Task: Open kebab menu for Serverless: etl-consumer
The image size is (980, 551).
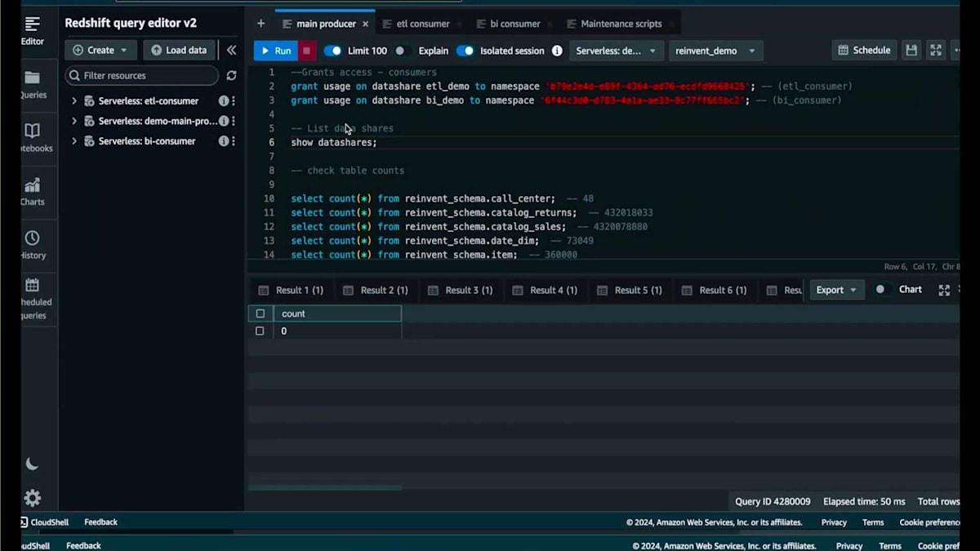Action: click(234, 101)
